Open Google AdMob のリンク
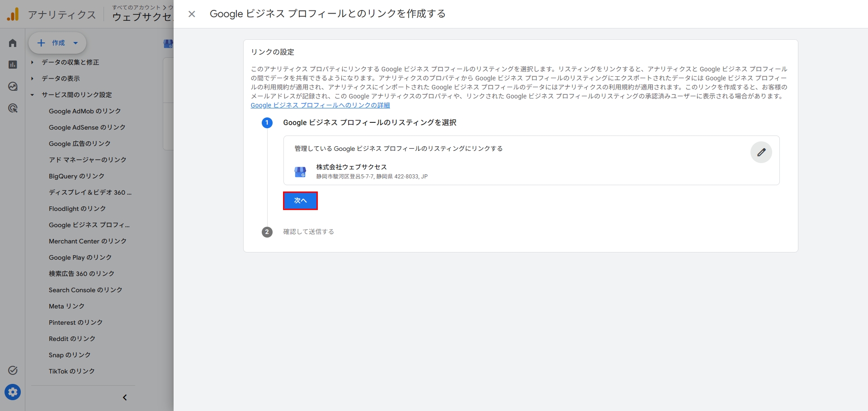The image size is (868, 411). point(85,111)
